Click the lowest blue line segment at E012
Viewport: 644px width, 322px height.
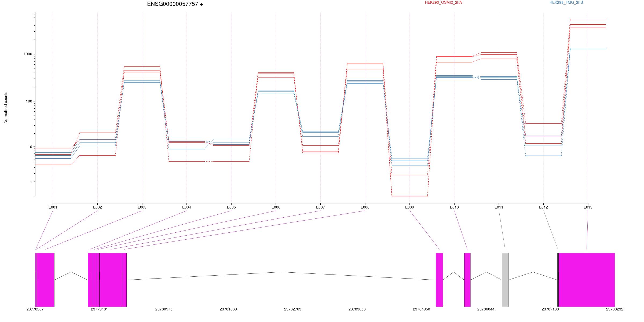pos(543,156)
